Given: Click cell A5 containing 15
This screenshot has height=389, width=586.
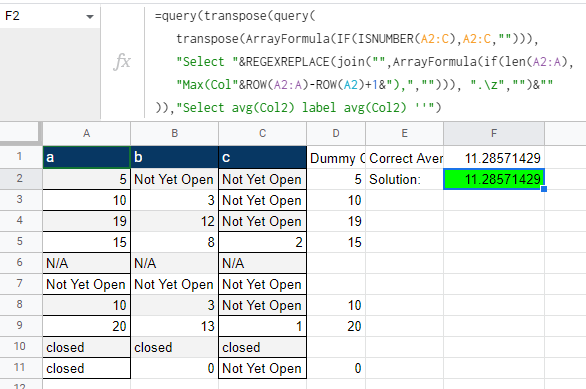Looking at the screenshot, I should 87,242.
